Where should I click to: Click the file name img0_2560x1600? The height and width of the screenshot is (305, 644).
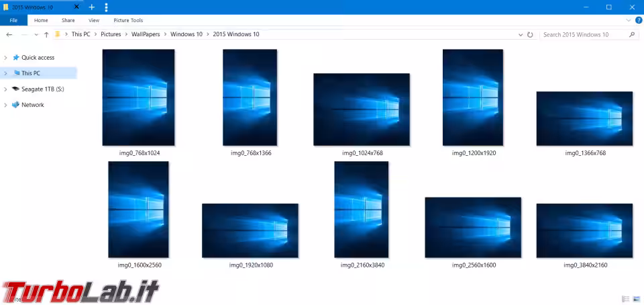(x=474, y=265)
